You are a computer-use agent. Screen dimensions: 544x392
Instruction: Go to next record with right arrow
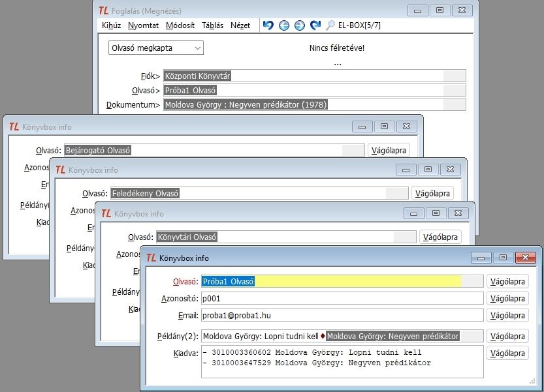point(299,25)
